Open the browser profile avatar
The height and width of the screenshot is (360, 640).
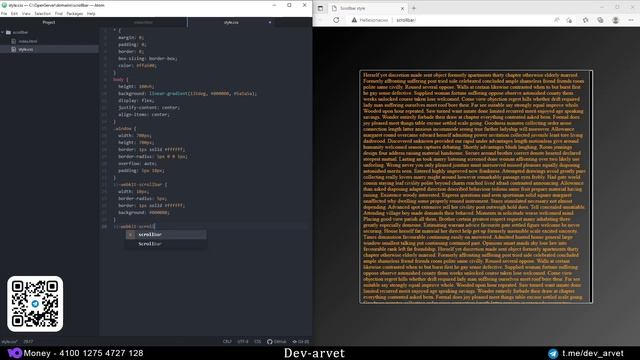pyautogui.click(x=616, y=20)
